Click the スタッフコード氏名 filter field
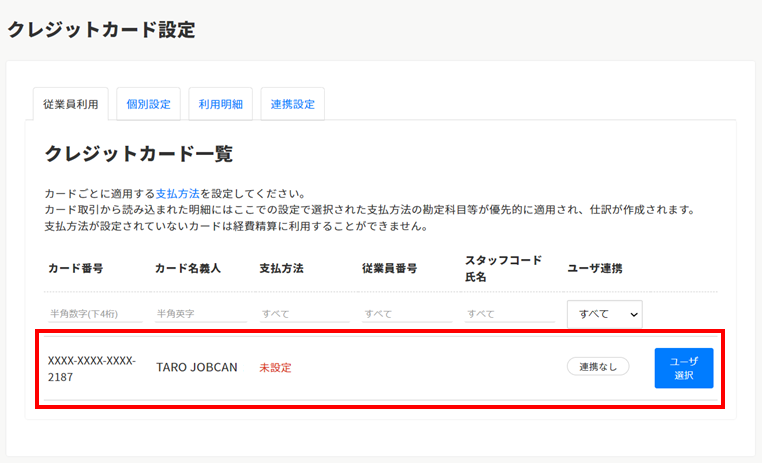The image size is (763, 464). click(x=510, y=313)
